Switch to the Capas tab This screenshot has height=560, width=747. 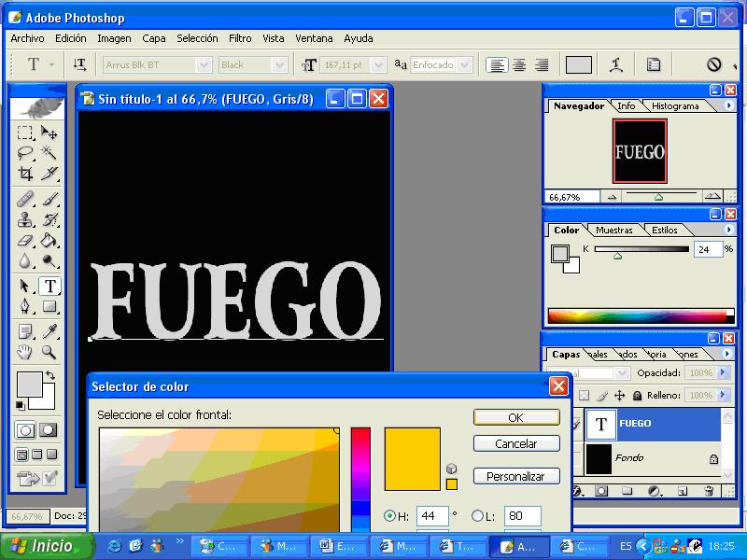tap(567, 354)
